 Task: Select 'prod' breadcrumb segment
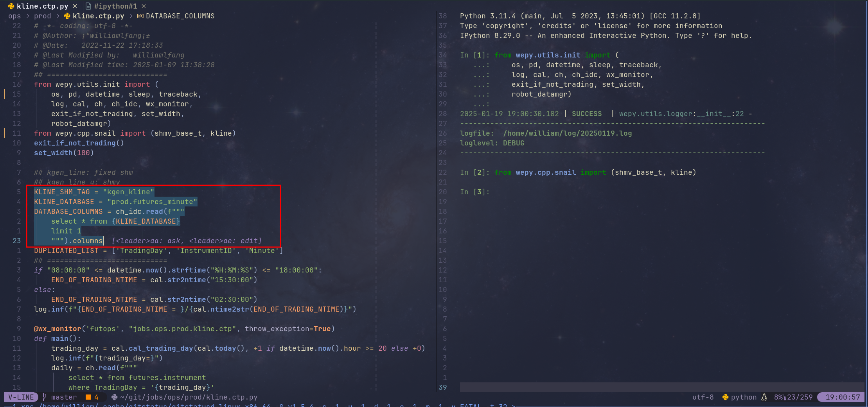42,16
